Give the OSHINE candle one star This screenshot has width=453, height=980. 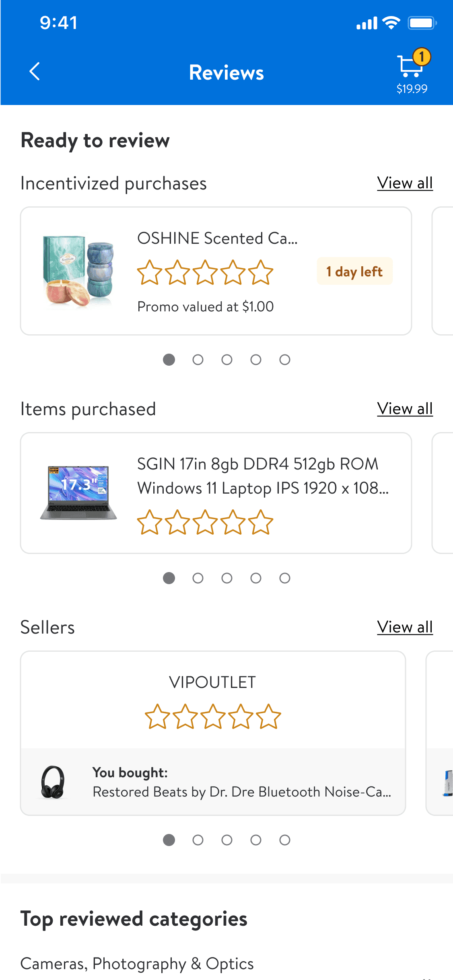point(150,272)
